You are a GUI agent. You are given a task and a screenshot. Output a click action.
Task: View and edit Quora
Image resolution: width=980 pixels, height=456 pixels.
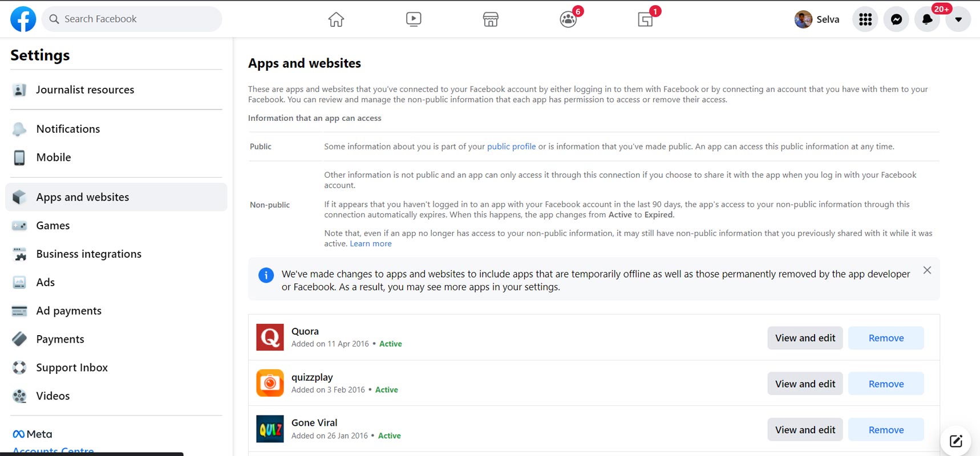(x=805, y=338)
